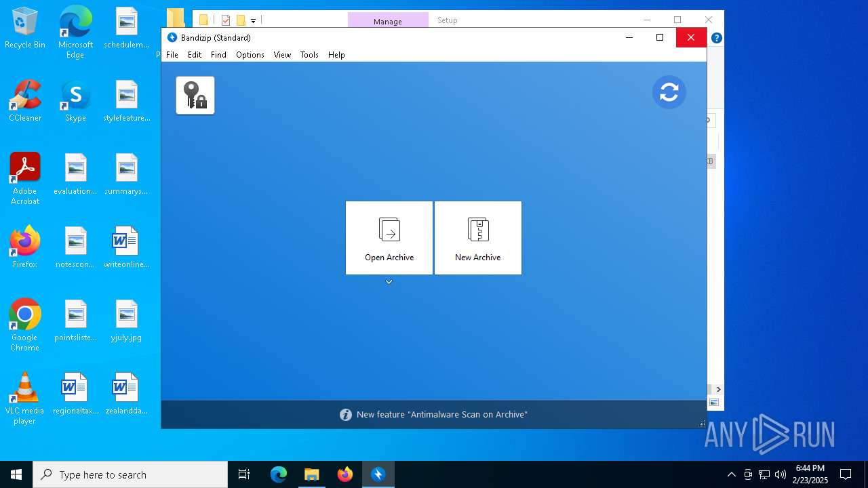
Task: Click the taskbar search box
Action: click(x=130, y=474)
